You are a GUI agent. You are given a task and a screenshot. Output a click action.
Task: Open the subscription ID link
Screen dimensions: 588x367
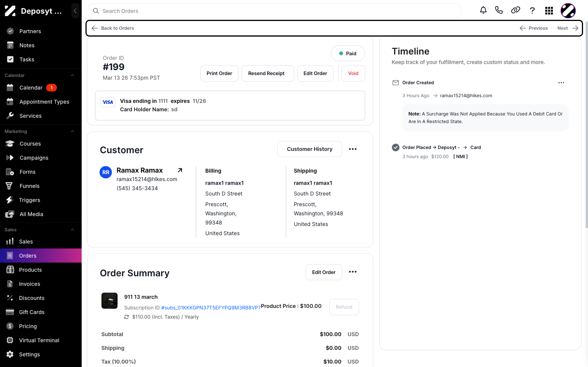click(x=211, y=308)
